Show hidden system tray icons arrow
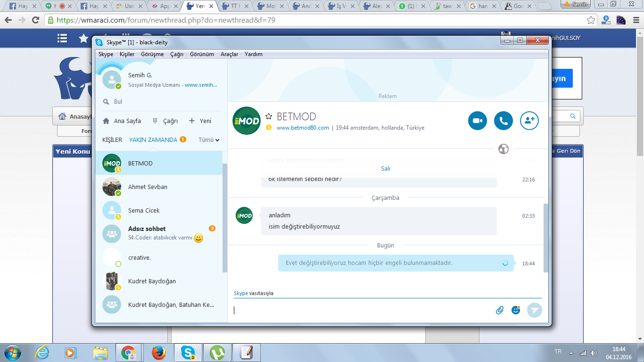644x362 pixels. pos(571,353)
